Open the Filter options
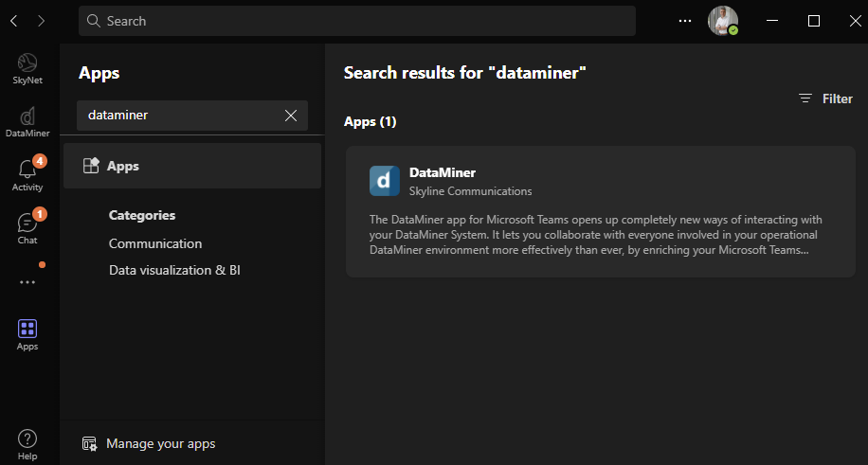The height and width of the screenshot is (465, 868). tap(825, 98)
